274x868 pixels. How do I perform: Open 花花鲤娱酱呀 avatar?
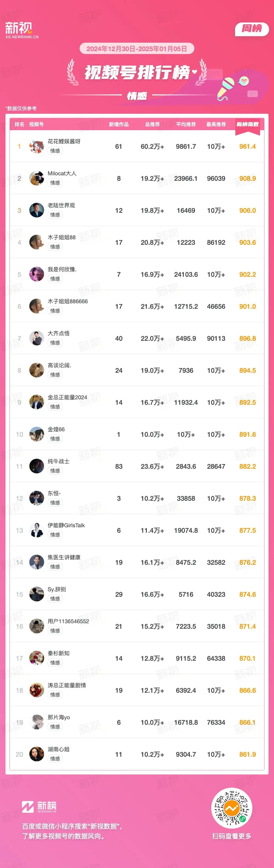click(36, 146)
